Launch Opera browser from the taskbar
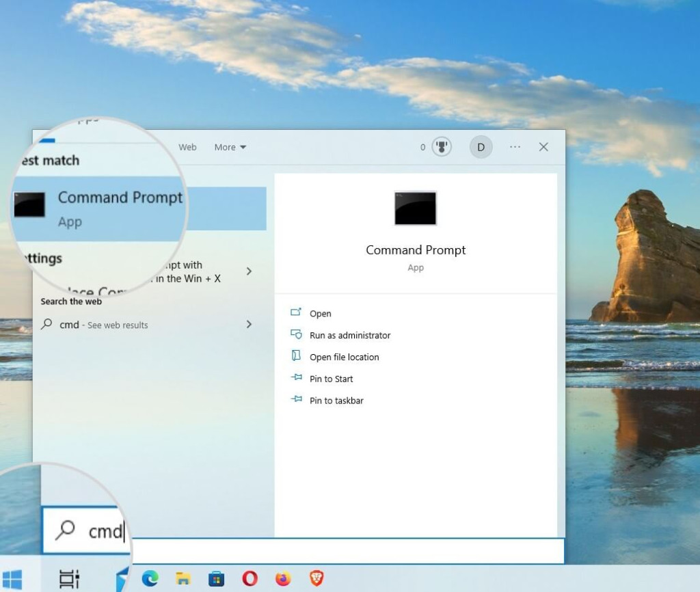 pos(250,579)
